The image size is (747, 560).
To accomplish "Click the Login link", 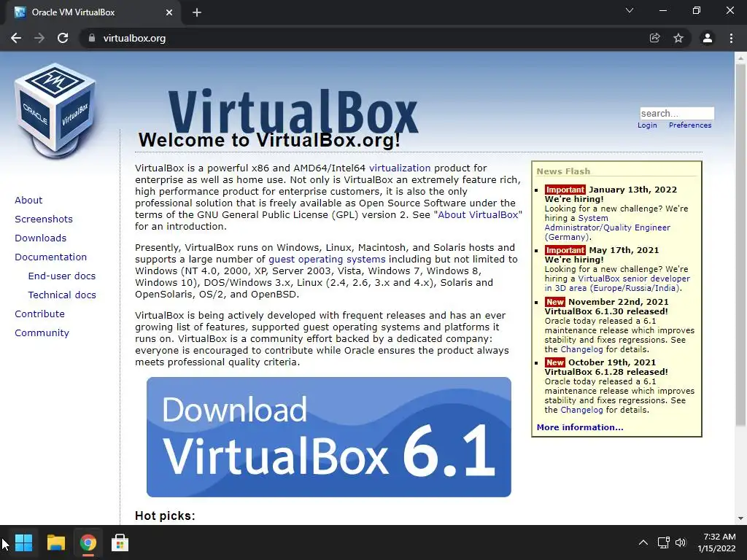I will (647, 125).
